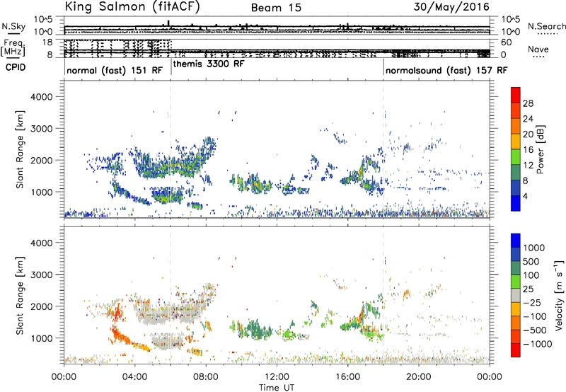This screenshot has height=392, width=566.
Task: Click the "20:00" time axis label
Action: click(x=419, y=377)
